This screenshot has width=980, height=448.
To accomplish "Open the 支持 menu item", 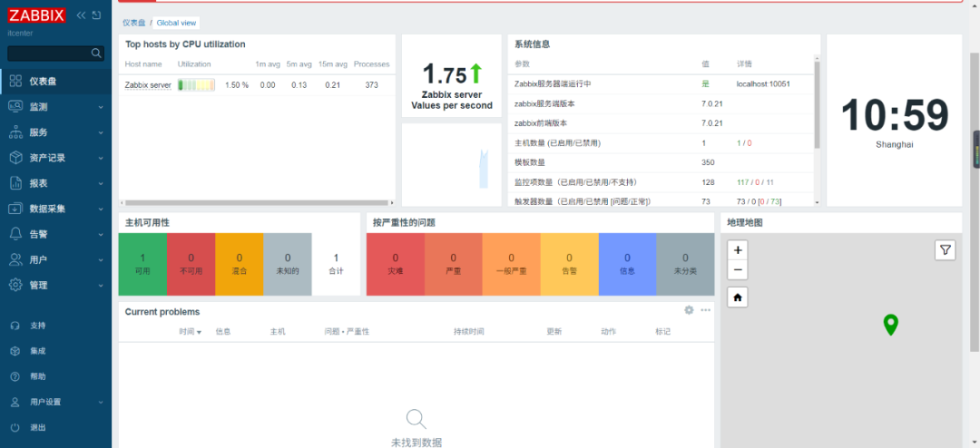I will (x=55, y=326).
